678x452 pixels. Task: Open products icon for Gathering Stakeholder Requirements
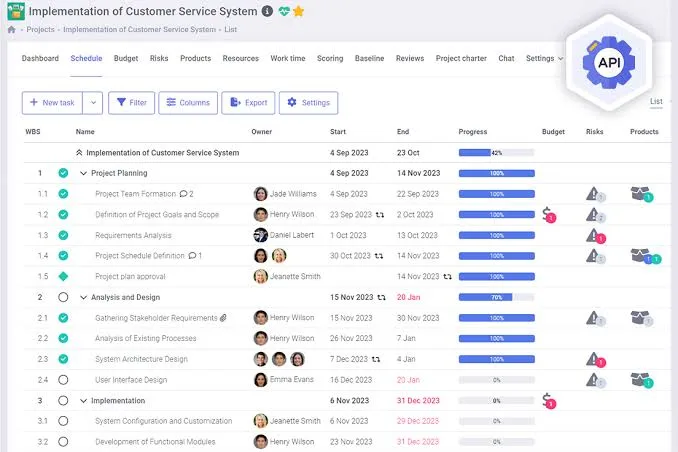click(x=642, y=318)
